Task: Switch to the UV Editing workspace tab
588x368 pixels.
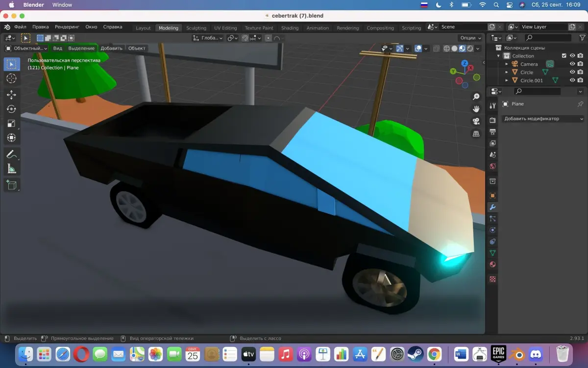Action: tap(225, 28)
